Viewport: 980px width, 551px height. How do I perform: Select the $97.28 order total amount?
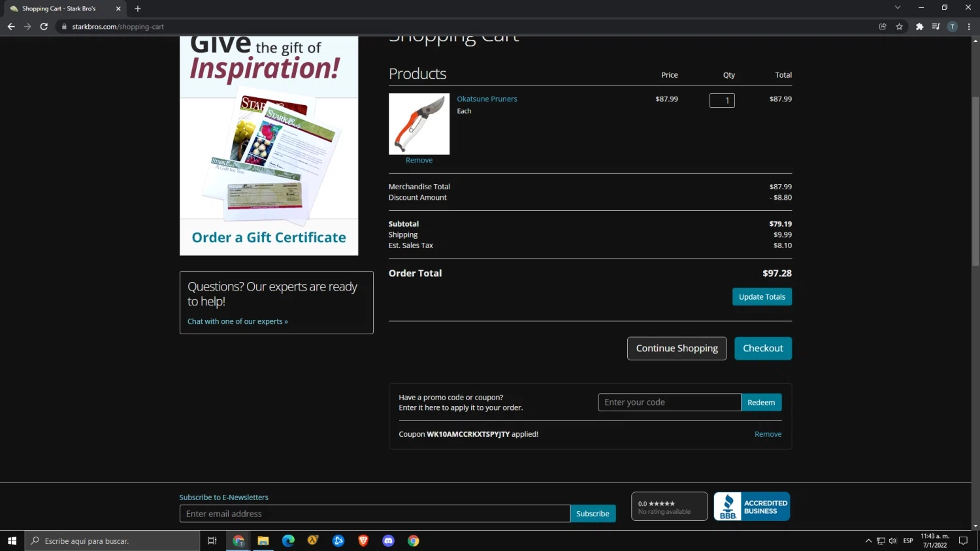(777, 274)
